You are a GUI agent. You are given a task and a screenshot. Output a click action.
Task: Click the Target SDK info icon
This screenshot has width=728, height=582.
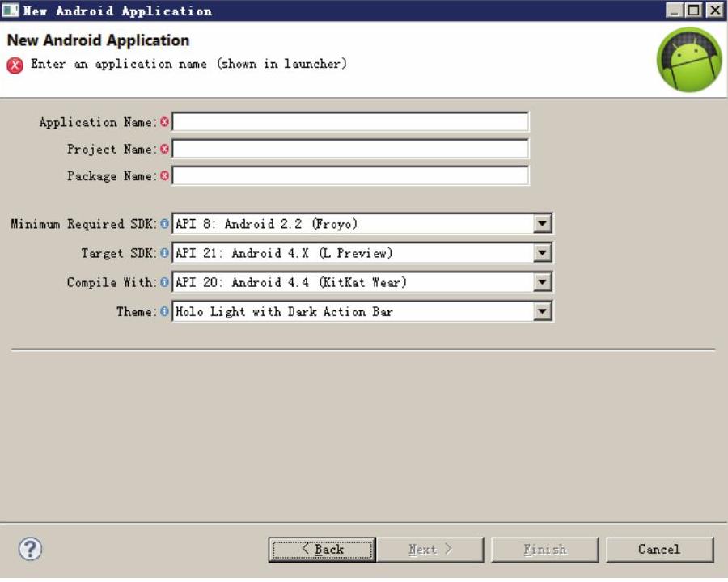pos(164,253)
